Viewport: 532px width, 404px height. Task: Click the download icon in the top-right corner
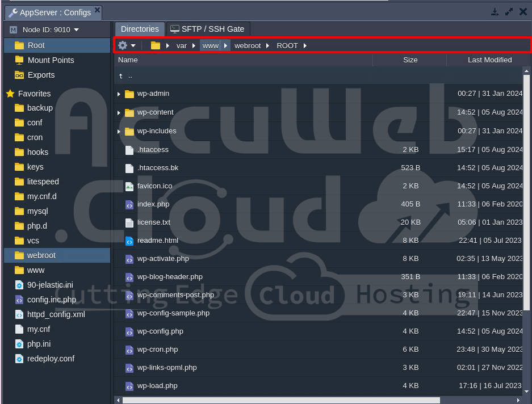click(495, 12)
